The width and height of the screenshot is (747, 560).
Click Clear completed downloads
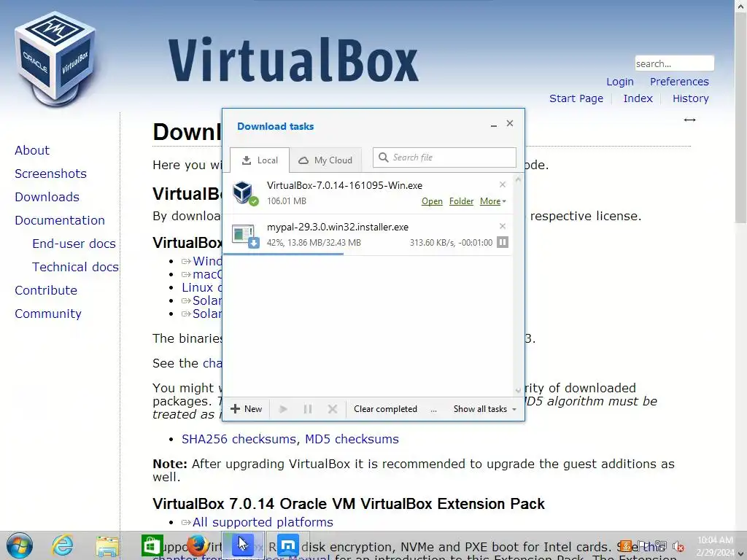385,409
